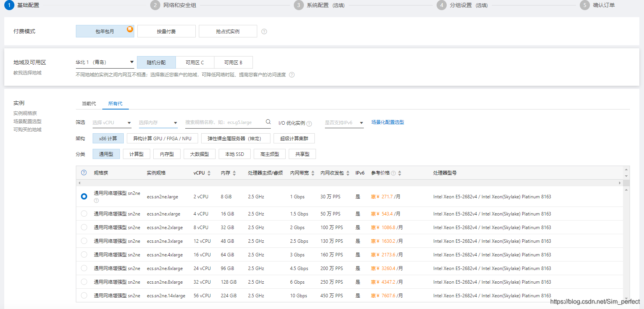
Task: Select radio for ecs.sn2ne.4xlarge instance
Action: point(84,254)
